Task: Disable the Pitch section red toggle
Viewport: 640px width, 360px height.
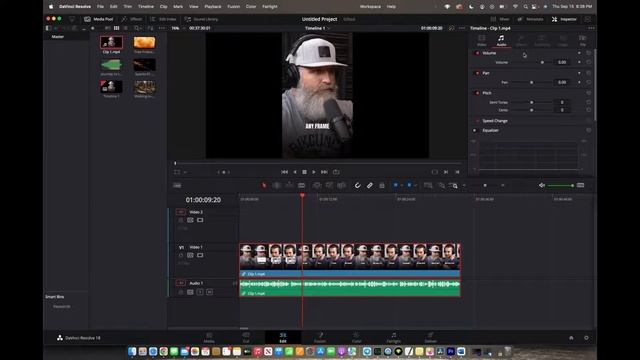Action: 477,93
